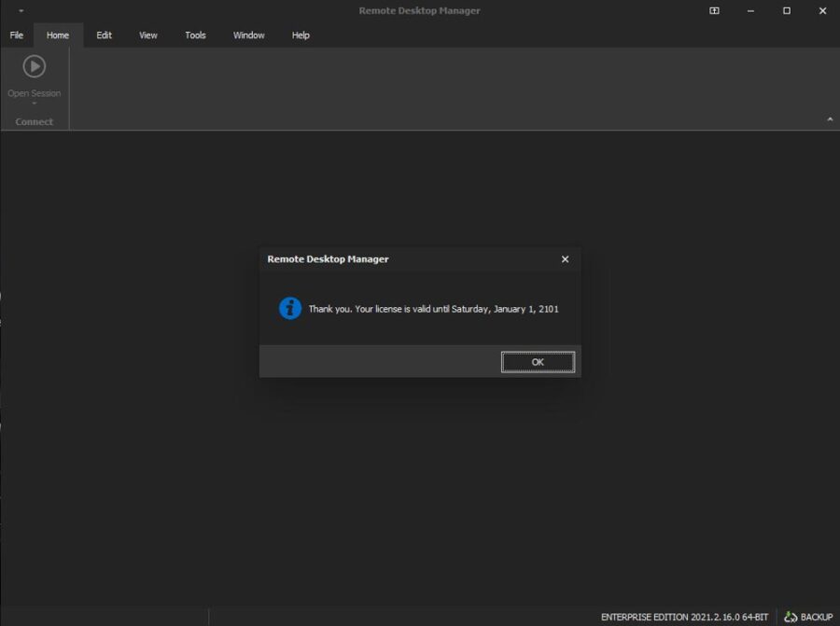This screenshot has height=626, width=840.
Task: Switch to the Home ribbon tab
Action: pos(58,35)
